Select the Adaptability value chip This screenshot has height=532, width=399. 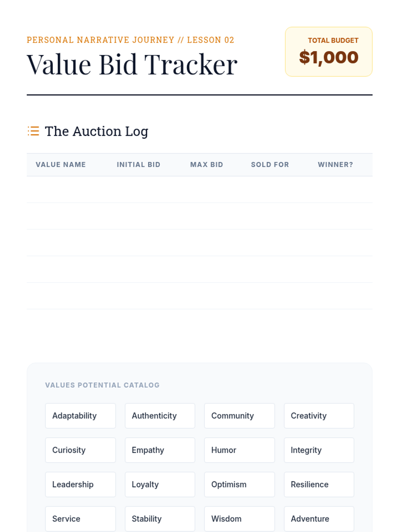tap(80, 416)
